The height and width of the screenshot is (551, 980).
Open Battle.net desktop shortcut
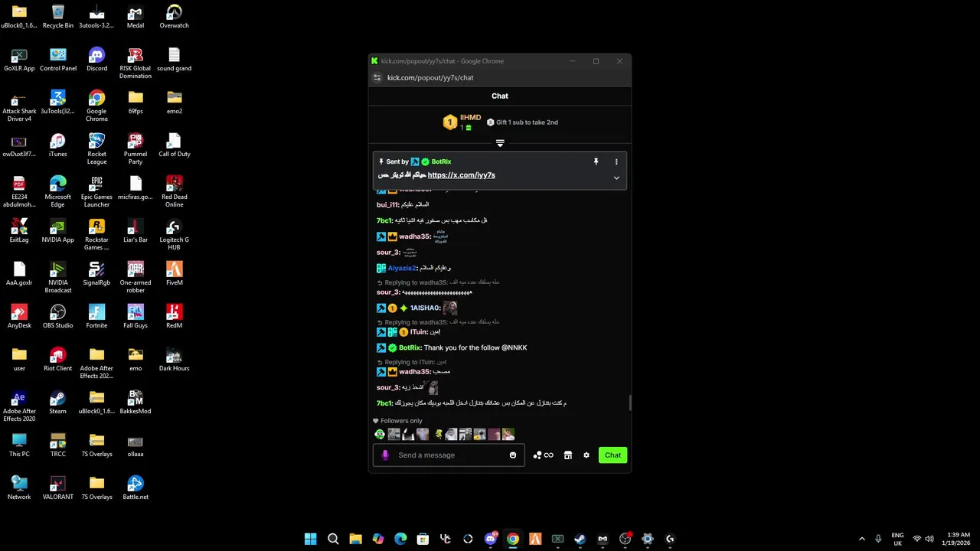click(136, 488)
